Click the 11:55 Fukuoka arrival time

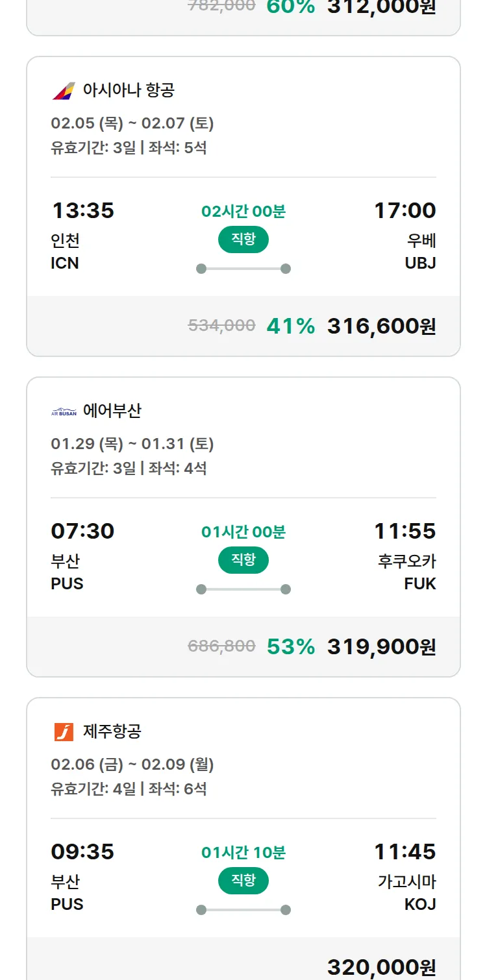click(x=405, y=531)
